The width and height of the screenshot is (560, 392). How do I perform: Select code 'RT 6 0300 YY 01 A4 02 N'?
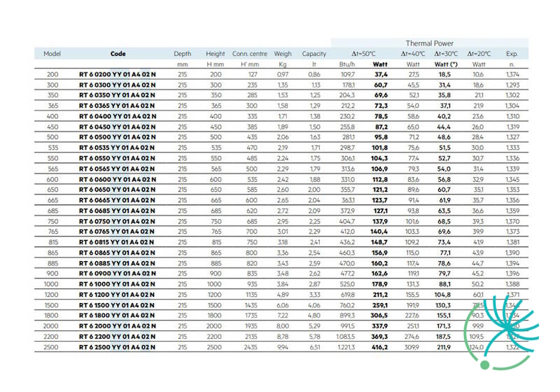click(118, 85)
